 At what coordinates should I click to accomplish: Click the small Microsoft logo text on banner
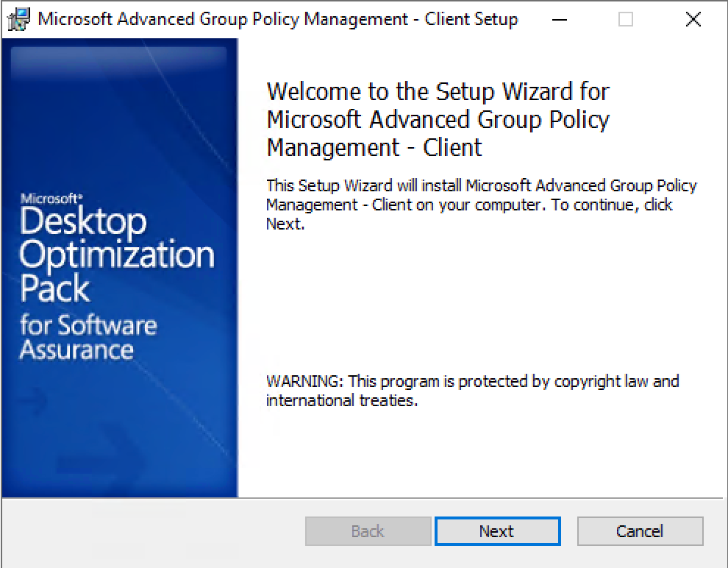click(x=51, y=199)
